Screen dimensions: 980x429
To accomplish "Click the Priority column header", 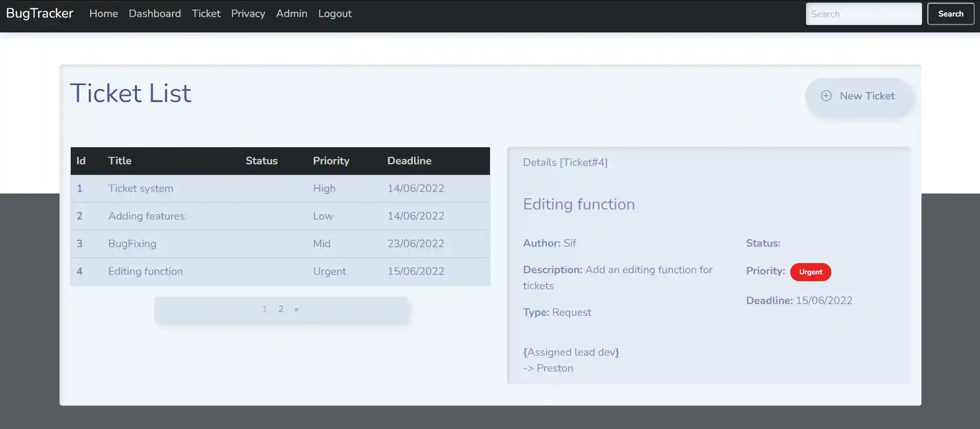I will point(331,161).
